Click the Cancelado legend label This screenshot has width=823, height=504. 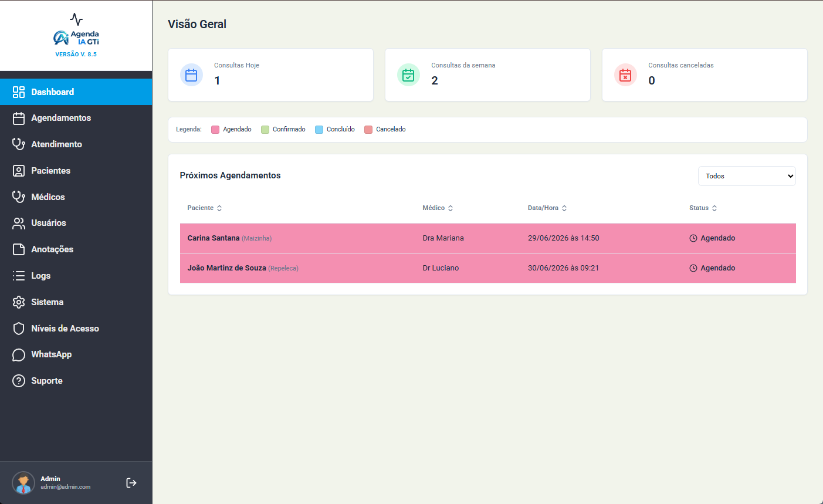(x=391, y=130)
